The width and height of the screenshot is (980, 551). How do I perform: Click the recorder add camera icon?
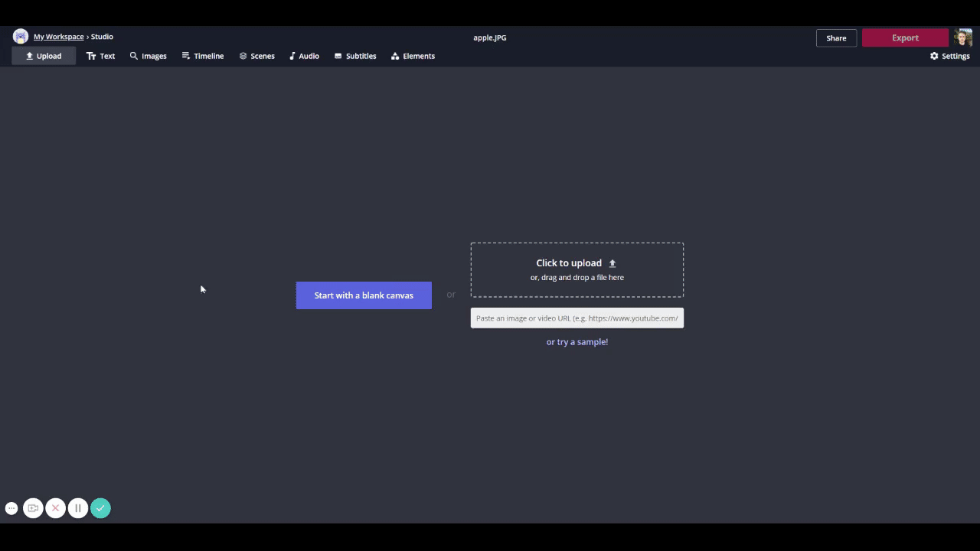[33, 508]
